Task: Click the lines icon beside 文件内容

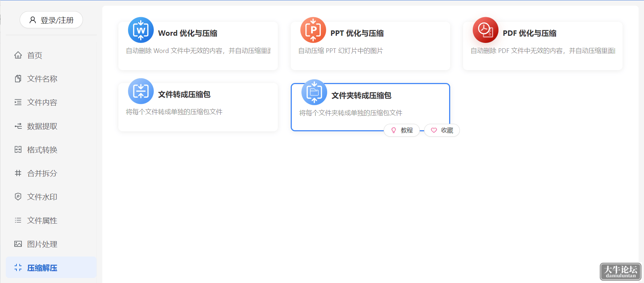Action: click(x=18, y=102)
